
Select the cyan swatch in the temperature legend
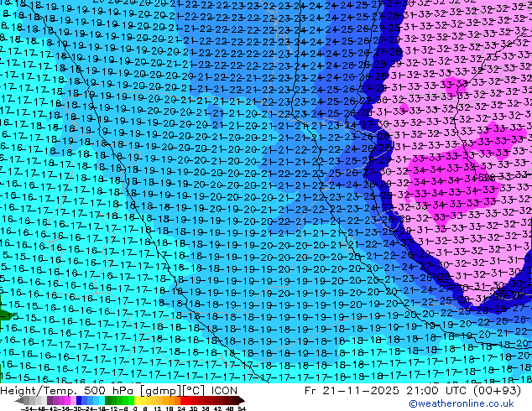pos(102,400)
